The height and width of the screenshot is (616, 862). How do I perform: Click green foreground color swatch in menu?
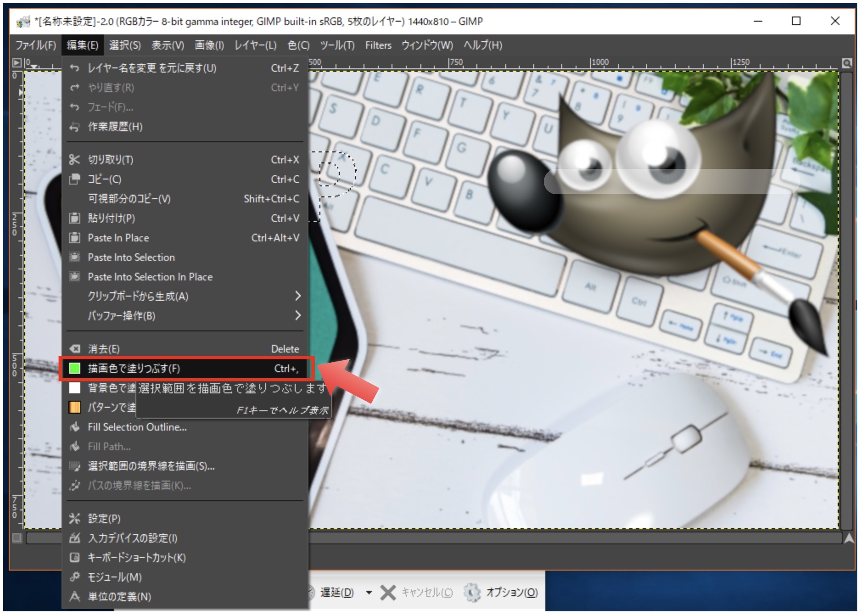pyautogui.click(x=75, y=368)
